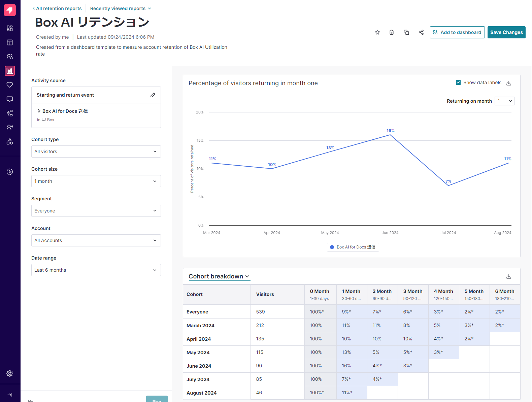Open the All Accounts dropdown
Screen dimensions: 532x402
(x=96, y=240)
